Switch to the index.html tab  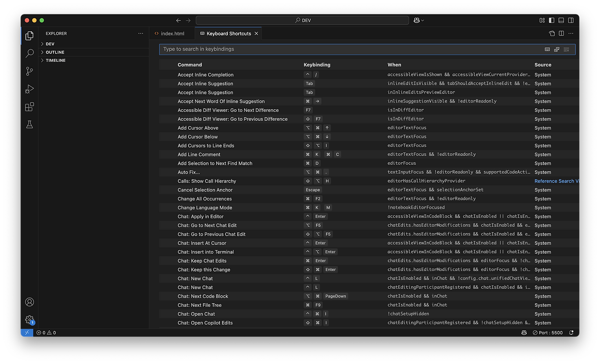[171, 33]
